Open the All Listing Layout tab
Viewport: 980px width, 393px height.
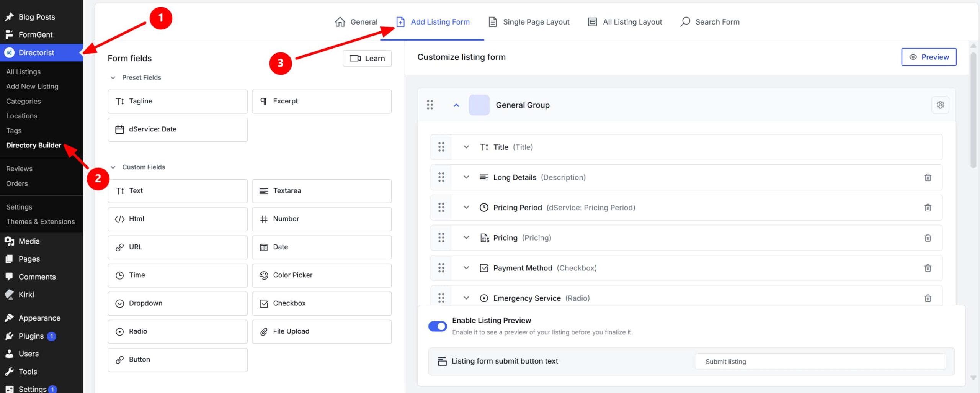click(x=625, y=22)
